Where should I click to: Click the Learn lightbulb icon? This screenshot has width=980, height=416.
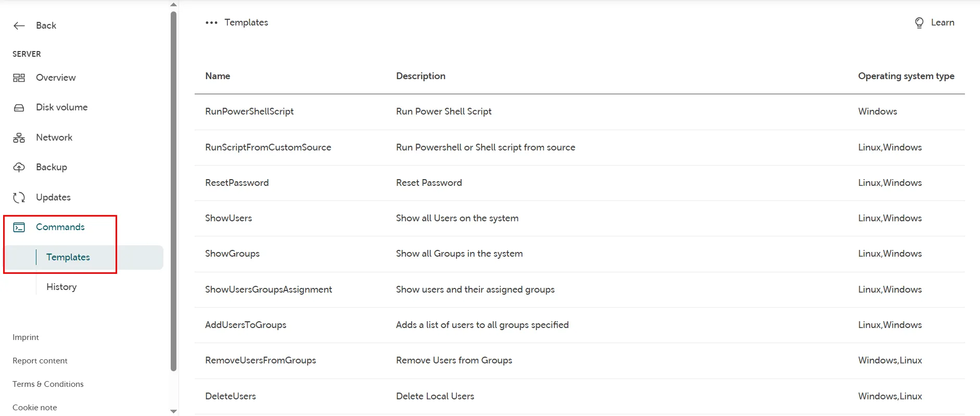pos(919,23)
